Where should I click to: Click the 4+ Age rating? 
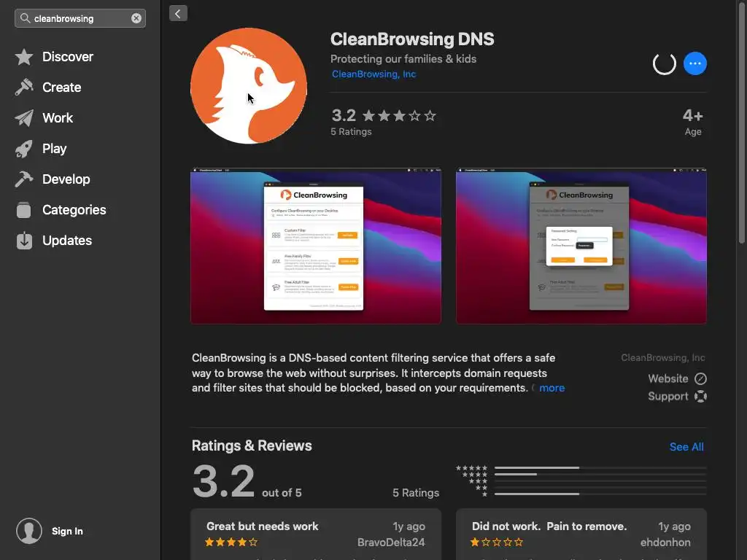tap(693, 122)
